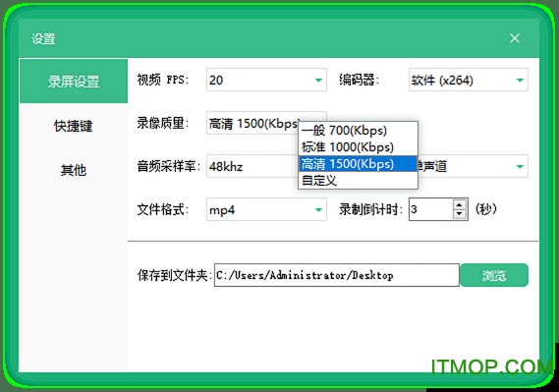
Task: Open the 其他 settings tab
Action: [74, 170]
